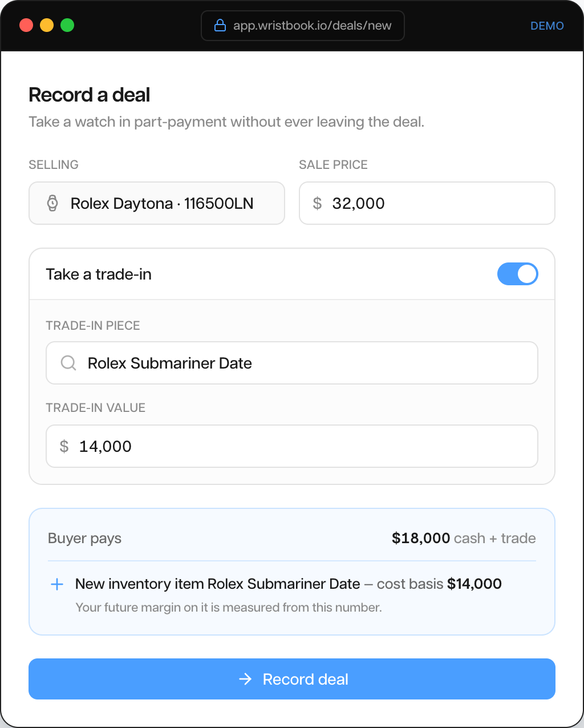The image size is (584, 728).
Task: Click the plus icon beside New inventory item
Action: click(x=57, y=584)
